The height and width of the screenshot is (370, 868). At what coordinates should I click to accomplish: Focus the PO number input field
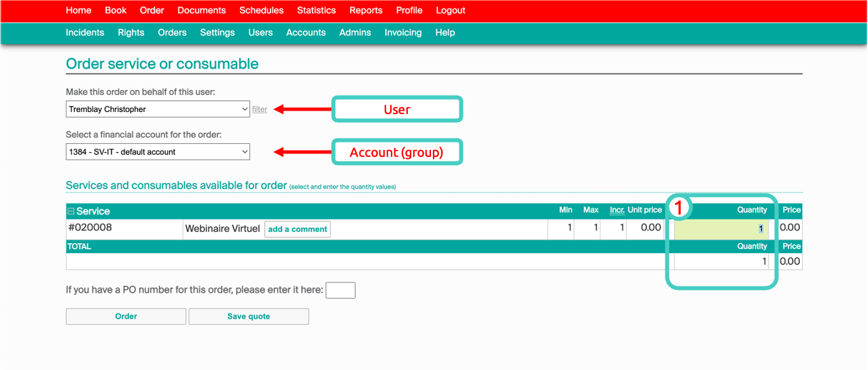(340, 291)
